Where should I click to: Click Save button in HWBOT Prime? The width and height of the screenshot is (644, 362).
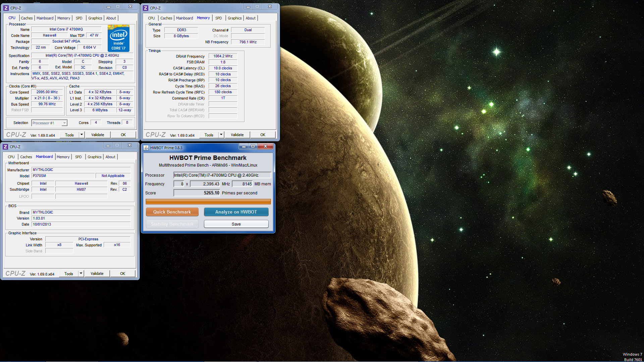coord(236,224)
